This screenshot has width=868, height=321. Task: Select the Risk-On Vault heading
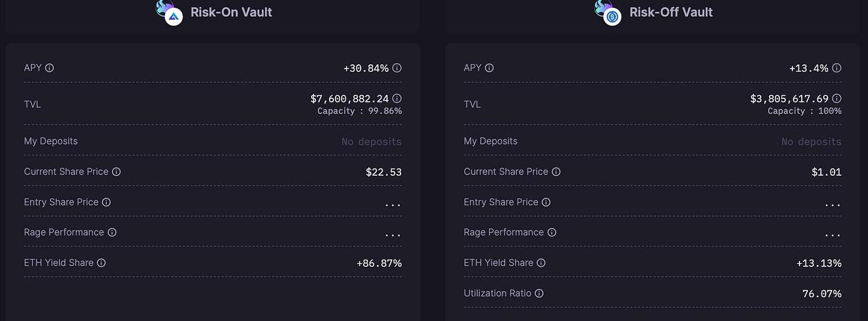(231, 12)
